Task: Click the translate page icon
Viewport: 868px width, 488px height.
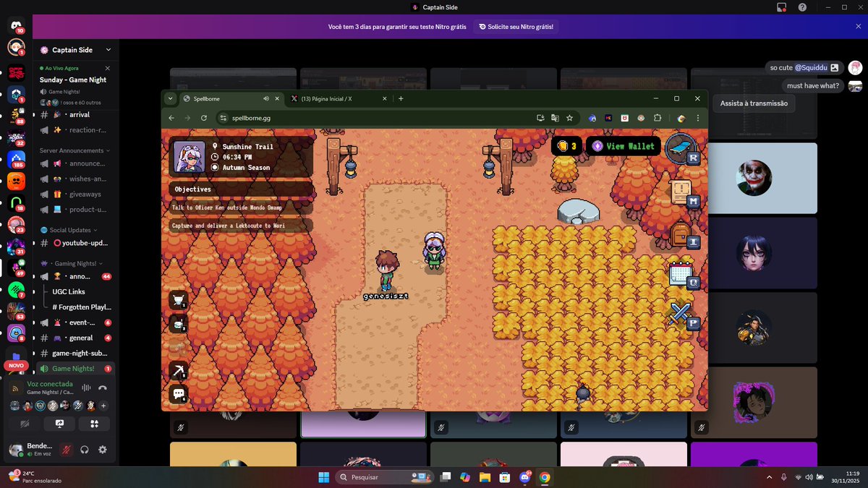Action: (555, 118)
